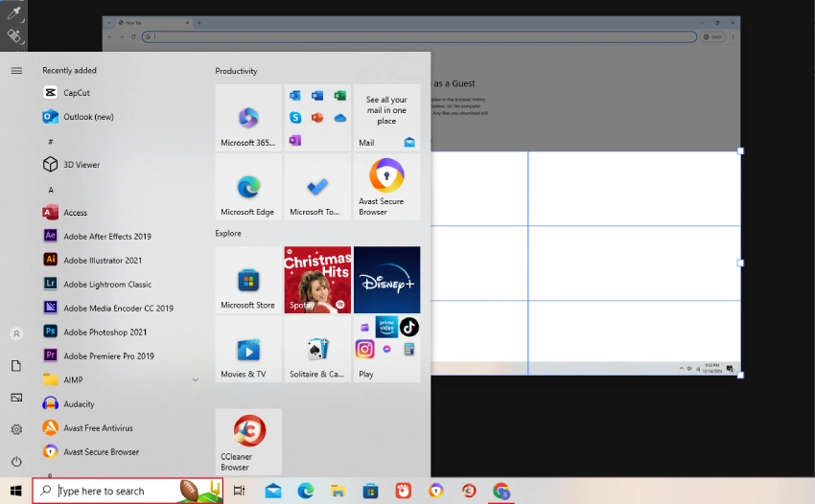Click Instagram icon in Play folder
The width and height of the screenshot is (815, 504).
click(365, 349)
